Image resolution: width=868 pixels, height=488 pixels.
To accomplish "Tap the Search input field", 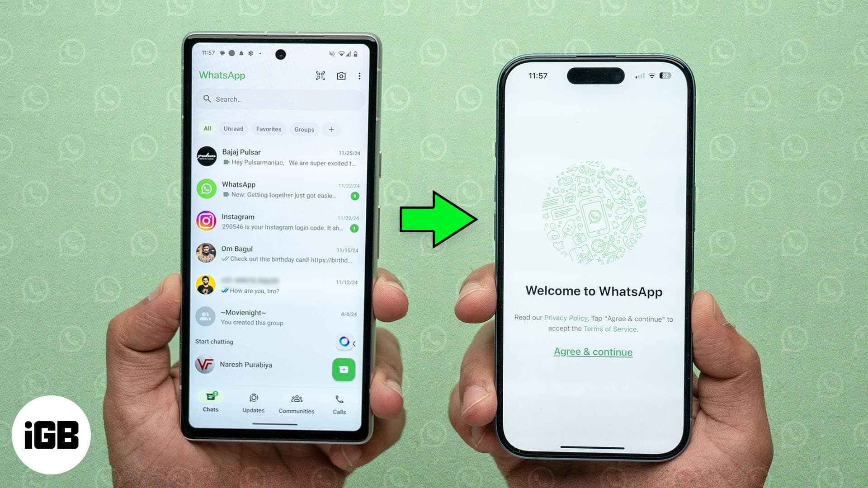I will click(277, 99).
